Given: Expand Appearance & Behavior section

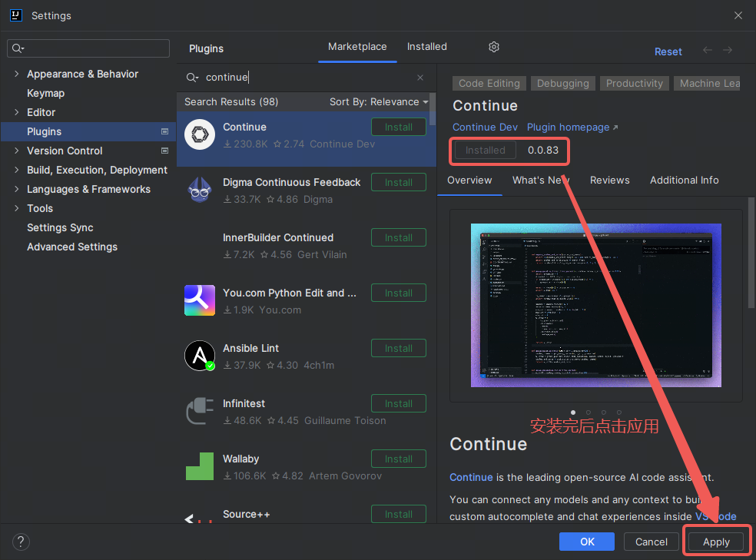Looking at the screenshot, I should click(17, 74).
